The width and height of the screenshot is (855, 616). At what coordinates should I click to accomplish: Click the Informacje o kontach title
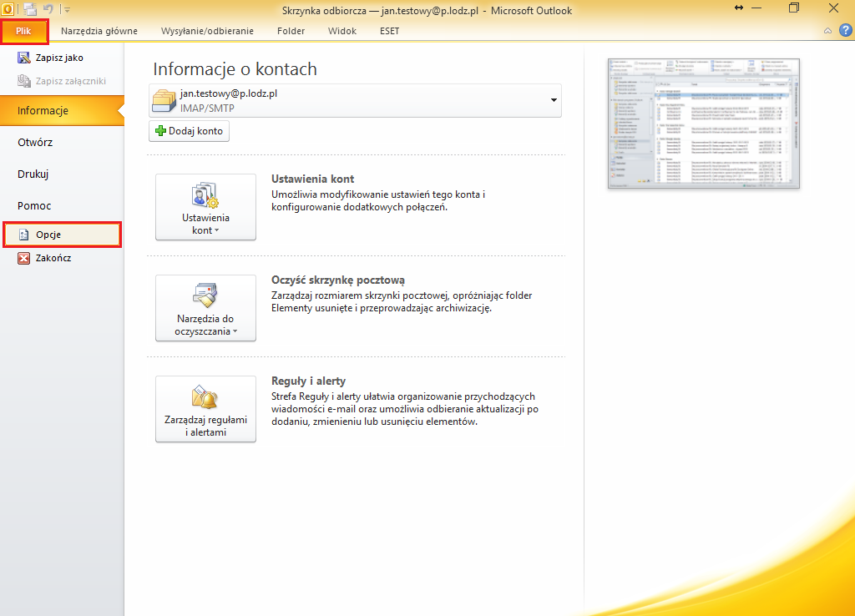coord(235,69)
